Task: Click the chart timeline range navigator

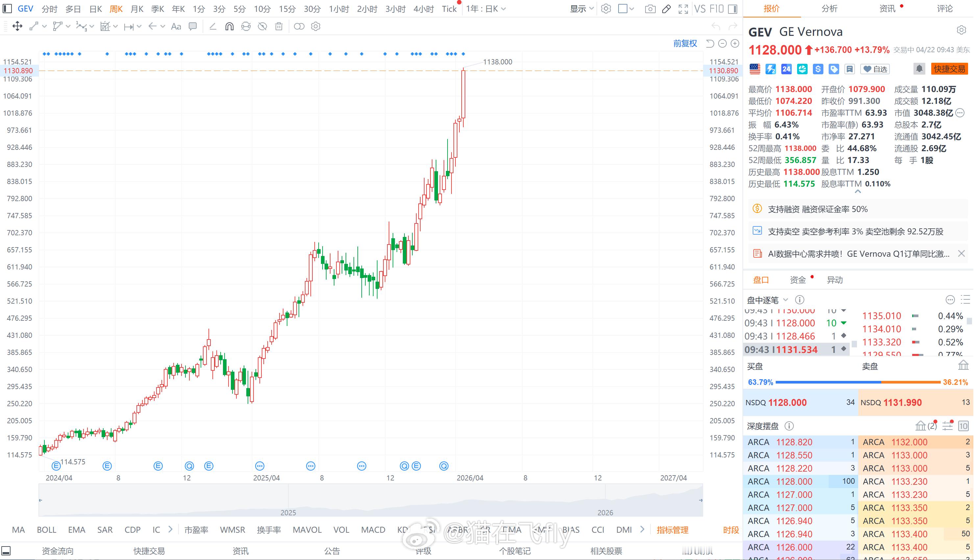Action: coord(370,501)
